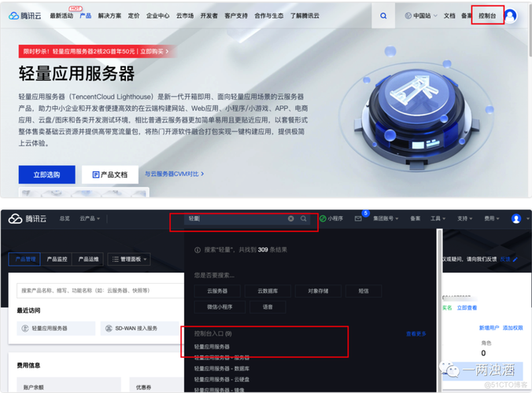This screenshot has width=532, height=393.
Task: Click the edit pencil icon beside 反馈
Action: [515, 259]
